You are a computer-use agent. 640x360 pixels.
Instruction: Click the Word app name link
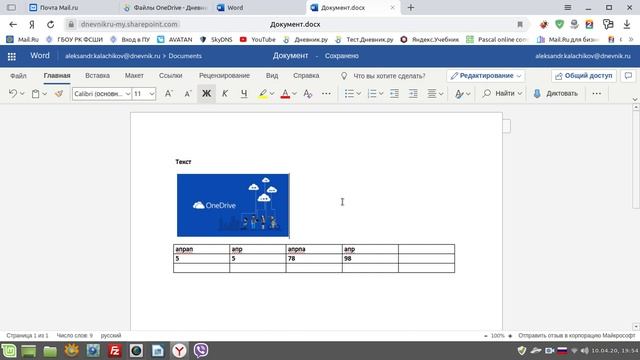click(40, 56)
